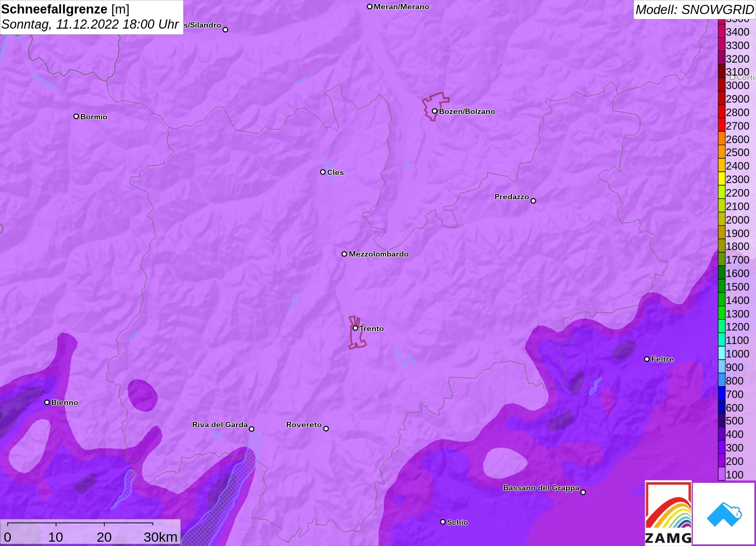This screenshot has height=546, width=756.
Task: Click the Silandro marker dot
Action: [x=225, y=30]
